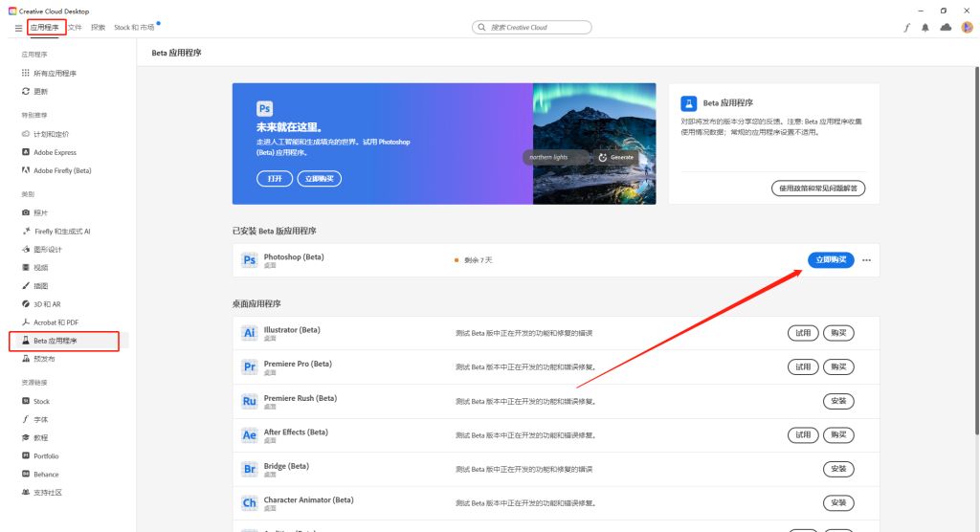This screenshot has width=980, height=532.
Task: Select 图形设计 category in sidebar
Action: pos(48,250)
